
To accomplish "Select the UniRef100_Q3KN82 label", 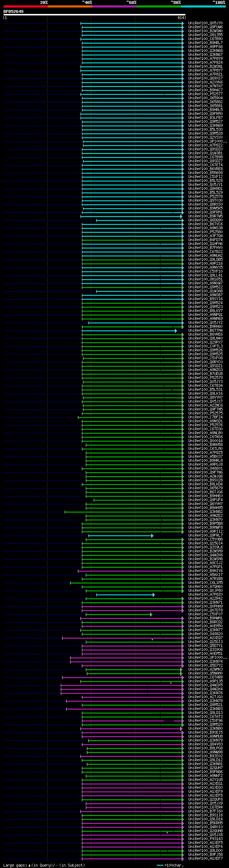I will [205, 512].
